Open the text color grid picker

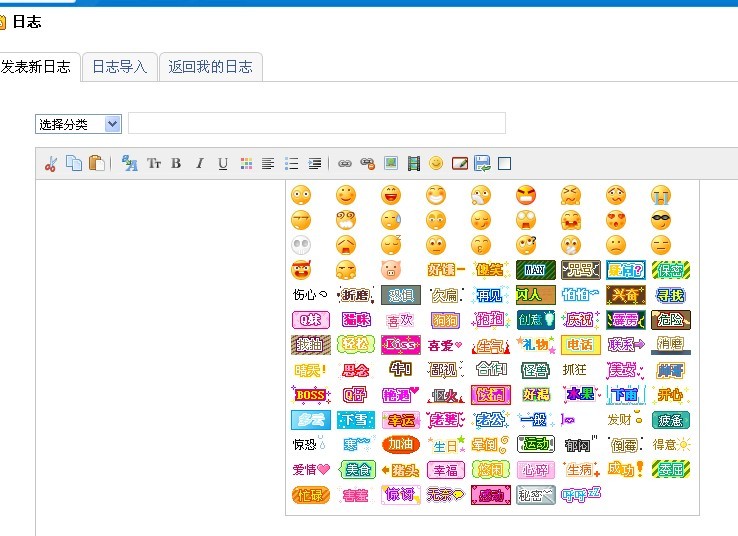pos(246,163)
